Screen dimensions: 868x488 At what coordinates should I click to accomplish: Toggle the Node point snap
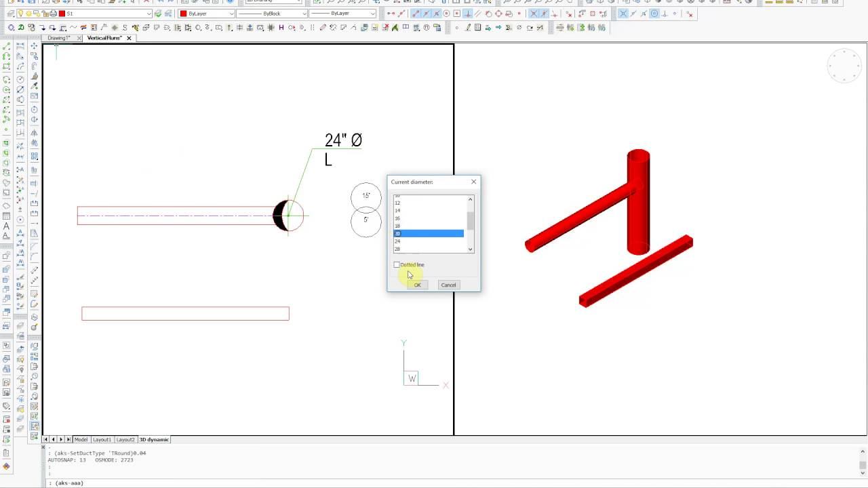(519, 14)
